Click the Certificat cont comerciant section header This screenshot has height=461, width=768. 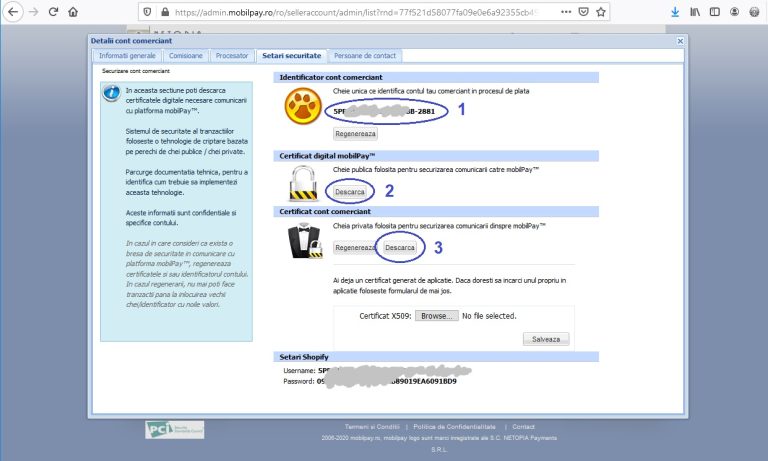pyautogui.click(x=436, y=212)
